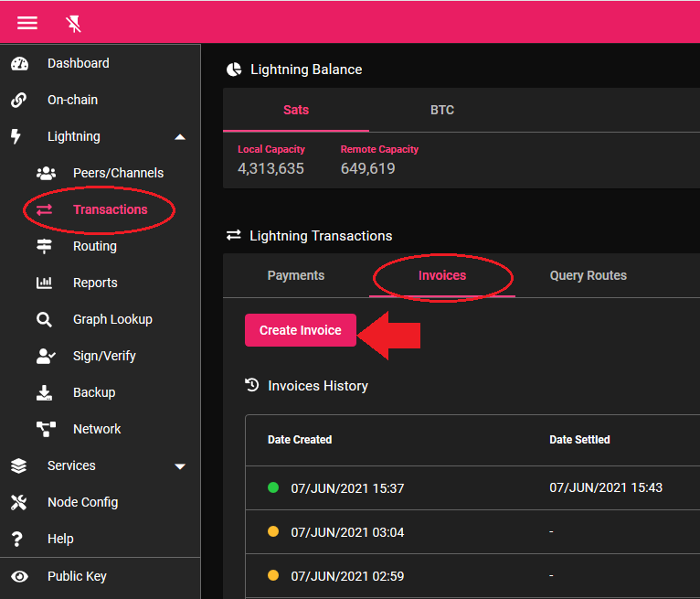Click the Lightning Balance pie chart icon
This screenshot has width=700, height=599.
point(234,70)
